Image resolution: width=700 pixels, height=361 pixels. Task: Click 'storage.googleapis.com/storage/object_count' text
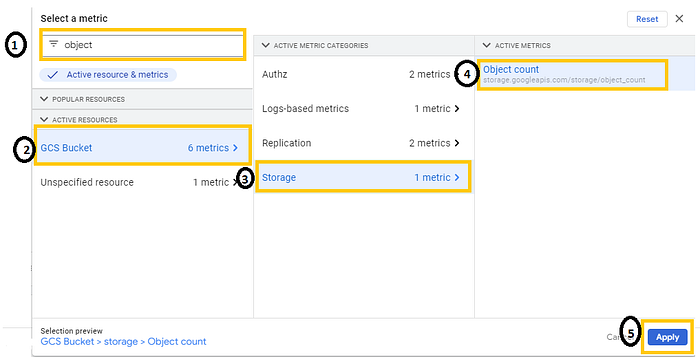click(564, 80)
